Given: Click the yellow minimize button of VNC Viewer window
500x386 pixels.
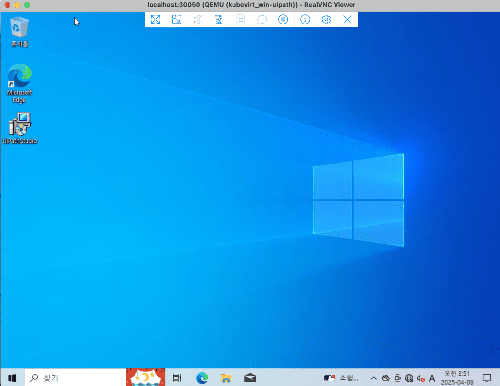Looking at the screenshot, I should tap(17, 5).
